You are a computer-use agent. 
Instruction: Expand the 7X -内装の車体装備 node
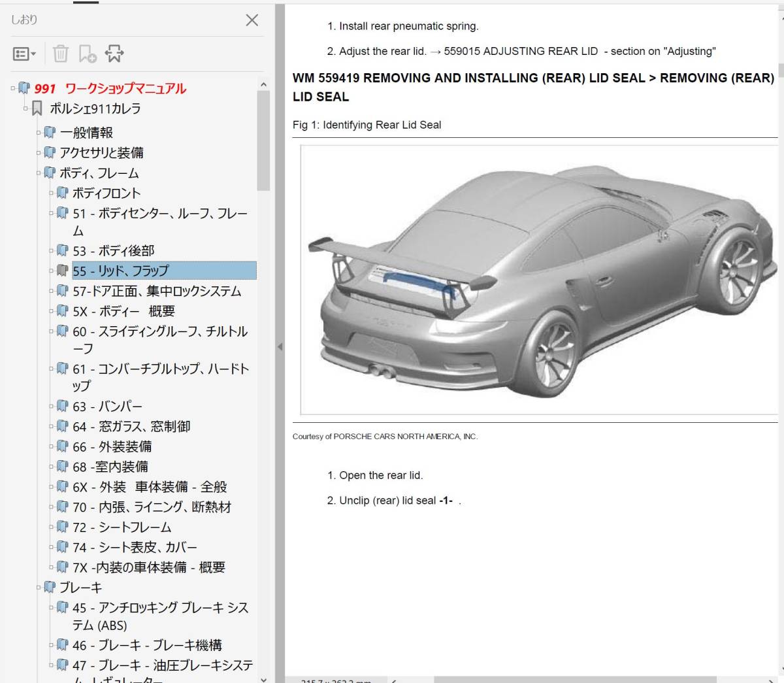click(x=52, y=567)
